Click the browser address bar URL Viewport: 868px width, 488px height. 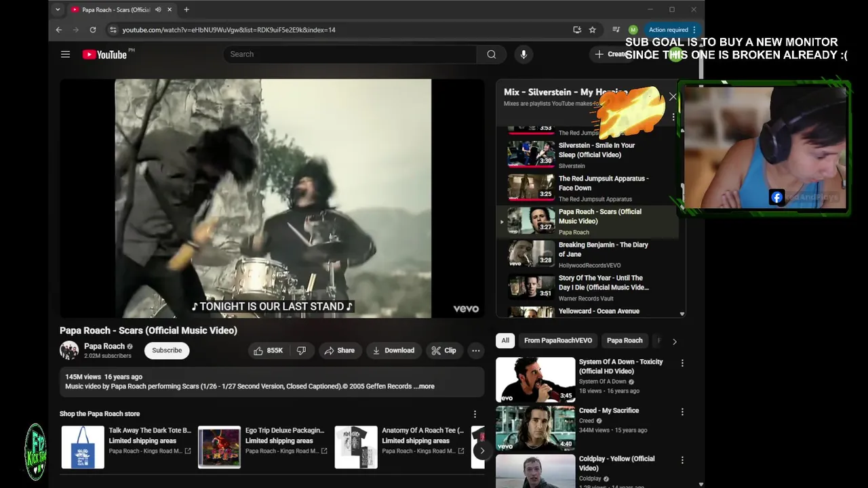pos(229,30)
